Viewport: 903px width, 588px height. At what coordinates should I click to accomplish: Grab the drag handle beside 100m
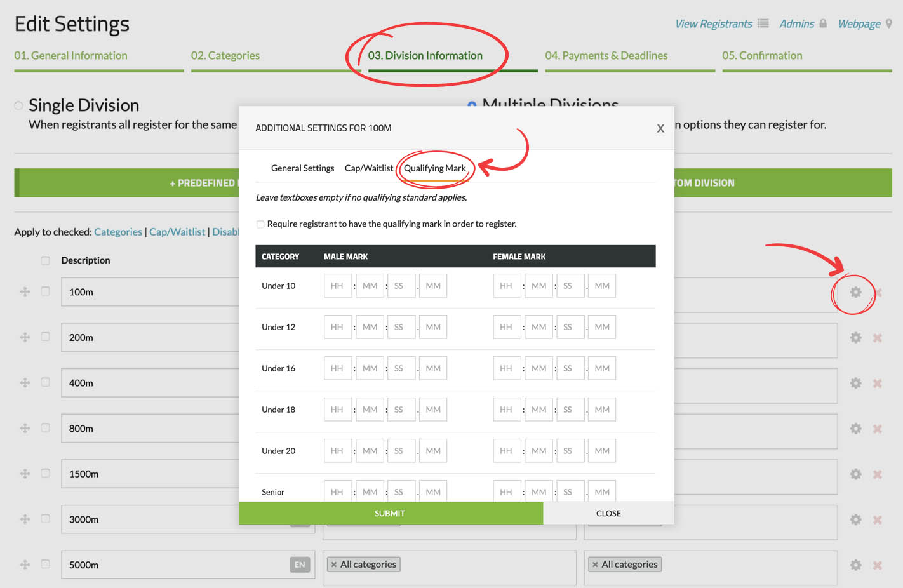coord(25,292)
